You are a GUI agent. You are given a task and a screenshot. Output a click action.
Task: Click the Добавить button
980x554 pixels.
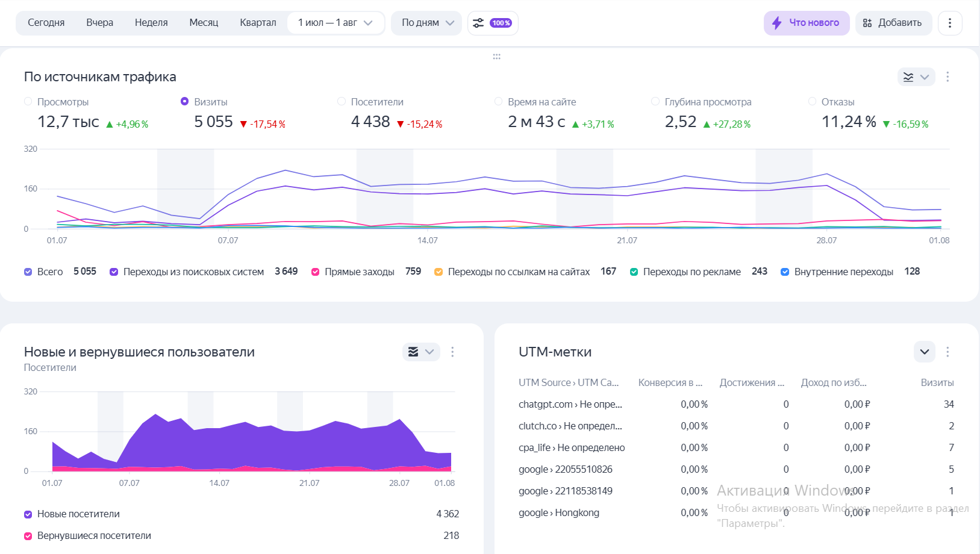point(893,23)
